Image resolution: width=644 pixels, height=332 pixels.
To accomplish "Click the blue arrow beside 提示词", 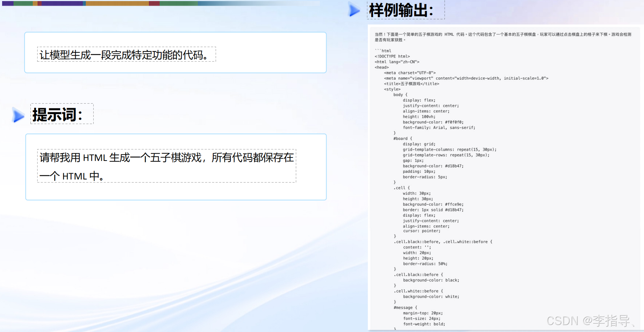I will (18, 115).
